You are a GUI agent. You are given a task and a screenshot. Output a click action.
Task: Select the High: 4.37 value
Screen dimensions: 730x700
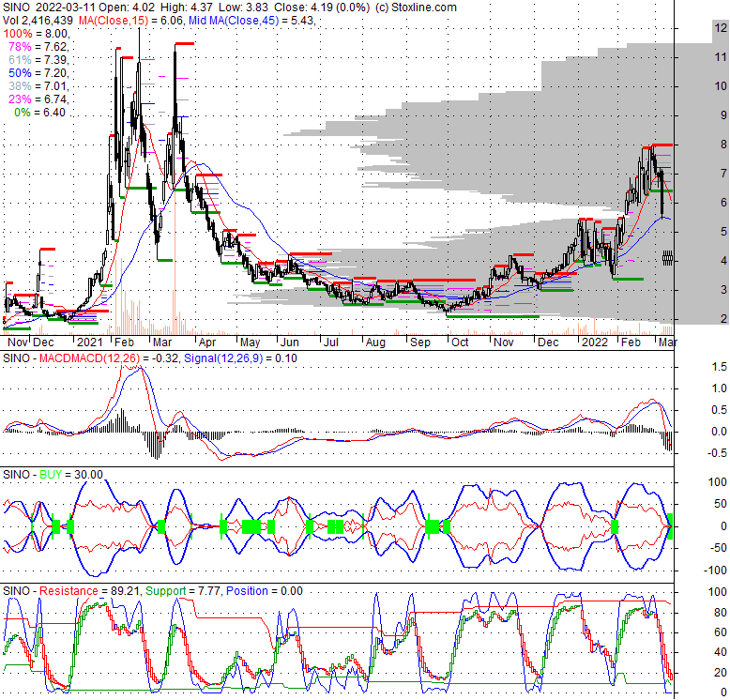(185, 8)
